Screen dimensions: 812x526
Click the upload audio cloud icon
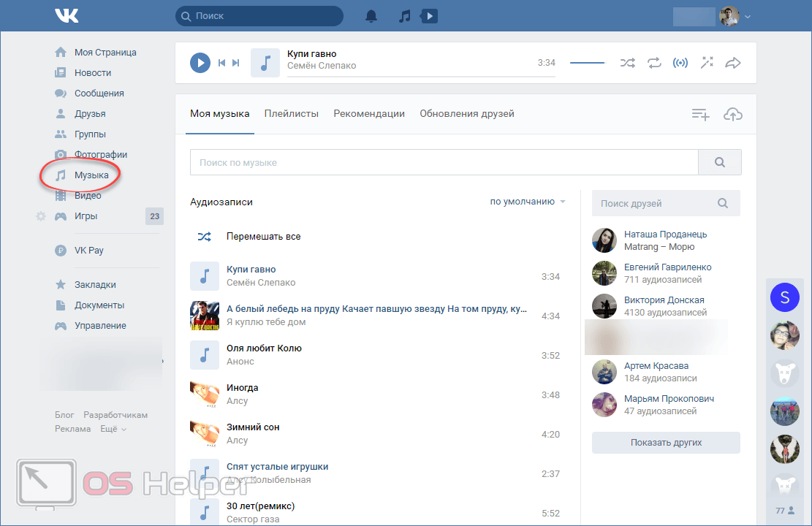click(x=732, y=114)
